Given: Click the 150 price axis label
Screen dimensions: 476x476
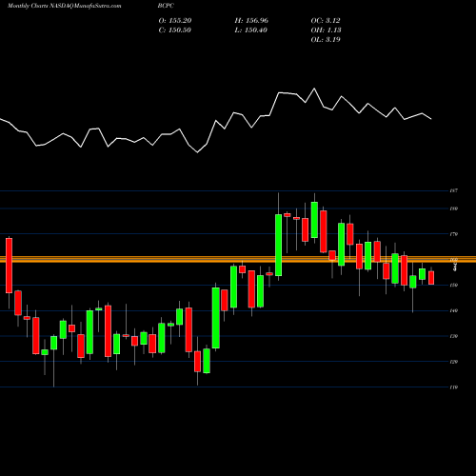Looking at the screenshot, I should click(x=454, y=285).
